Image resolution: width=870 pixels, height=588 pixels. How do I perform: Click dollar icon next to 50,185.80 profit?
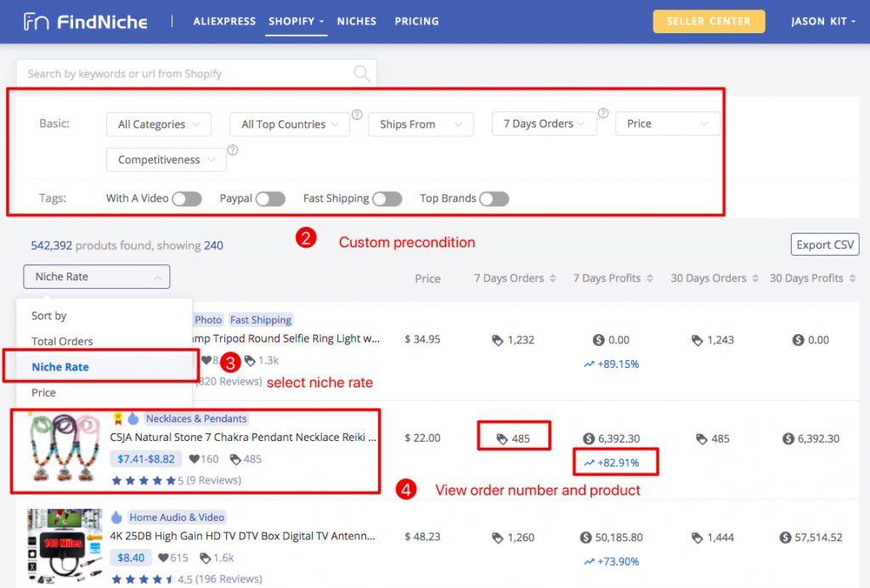click(586, 538)
